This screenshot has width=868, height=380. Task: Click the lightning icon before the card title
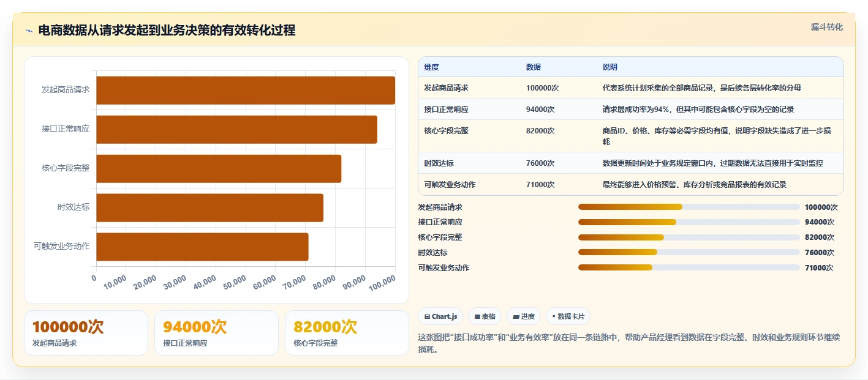tap(29, 31)
